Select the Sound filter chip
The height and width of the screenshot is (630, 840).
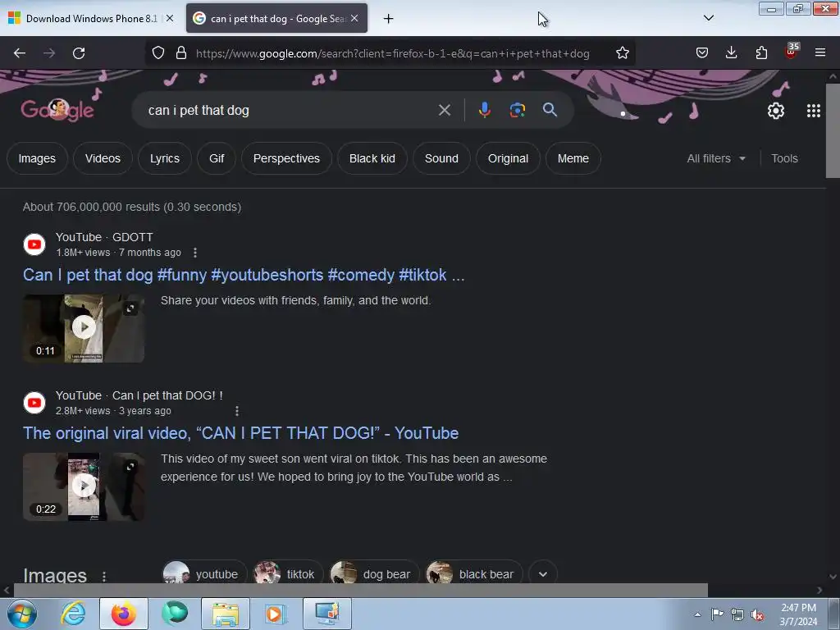(x=441, y=158)
